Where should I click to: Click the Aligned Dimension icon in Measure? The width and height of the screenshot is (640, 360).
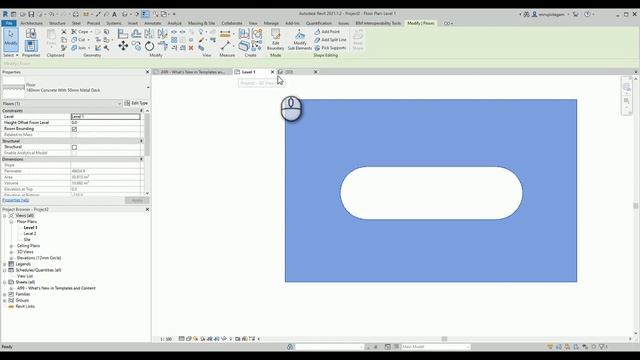(x=225, y=46)
